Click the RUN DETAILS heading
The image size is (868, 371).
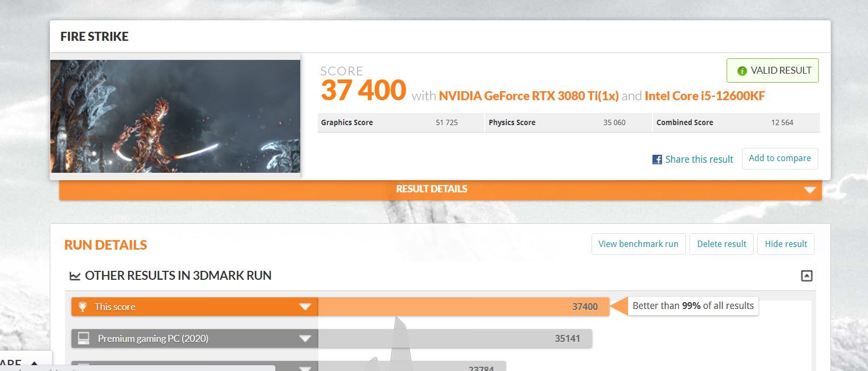click(x=106, y=245)
